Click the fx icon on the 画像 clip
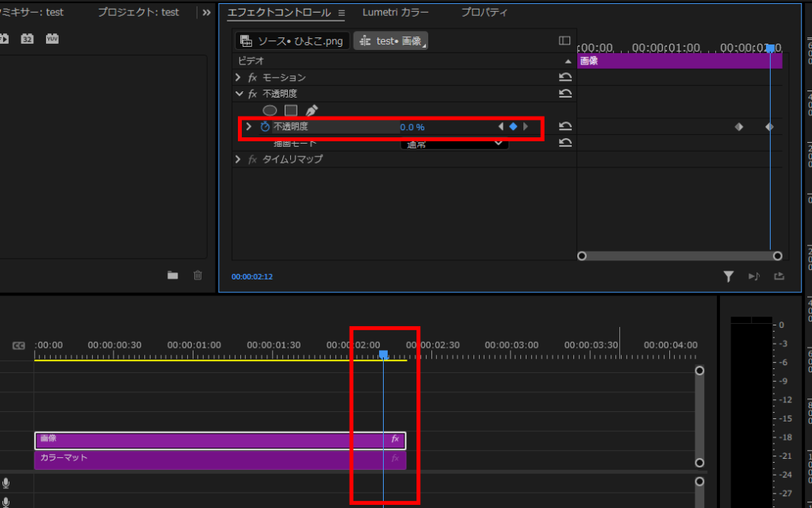Screen dimensions: 812x508 (393, 441)
